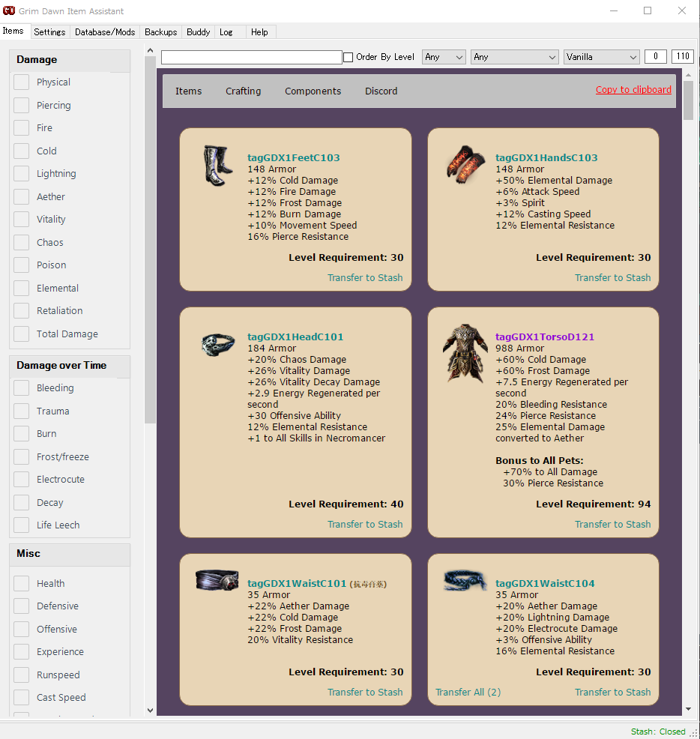This screenshot has width=700, height=739.
Task: Toggle the Fire damage checkbox
Action: click(x=21, y=127)
